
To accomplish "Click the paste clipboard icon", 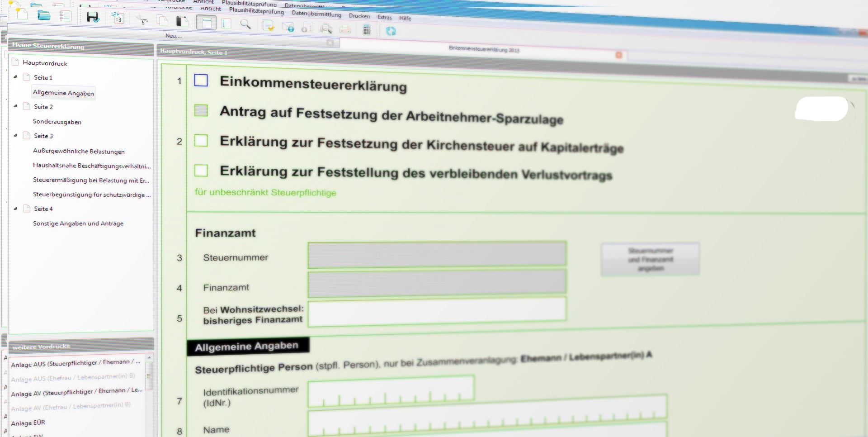I will point(182,21).
